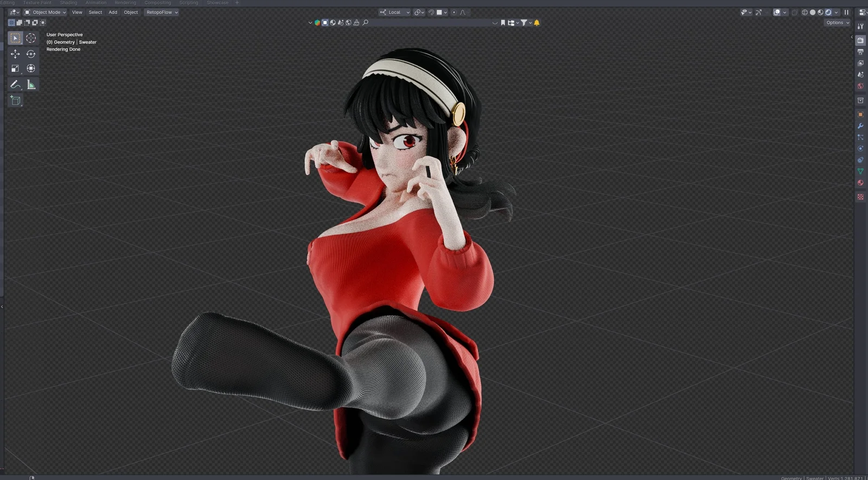Image resolution: width=868 pixels, height=480 pixels.
Task: Open the Particles properties tab
Action: [860, 137]
